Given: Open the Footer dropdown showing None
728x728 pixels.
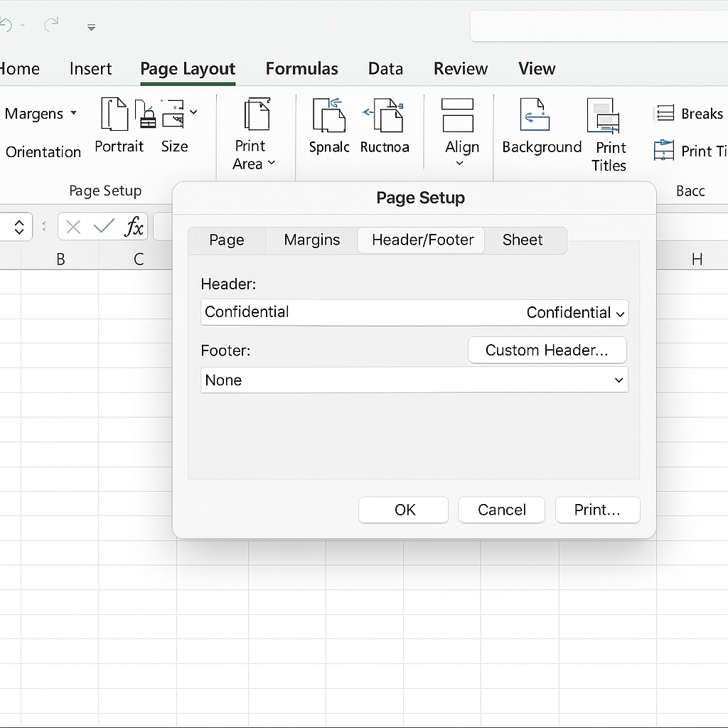Looking at the screenshot, I should 618,380.
